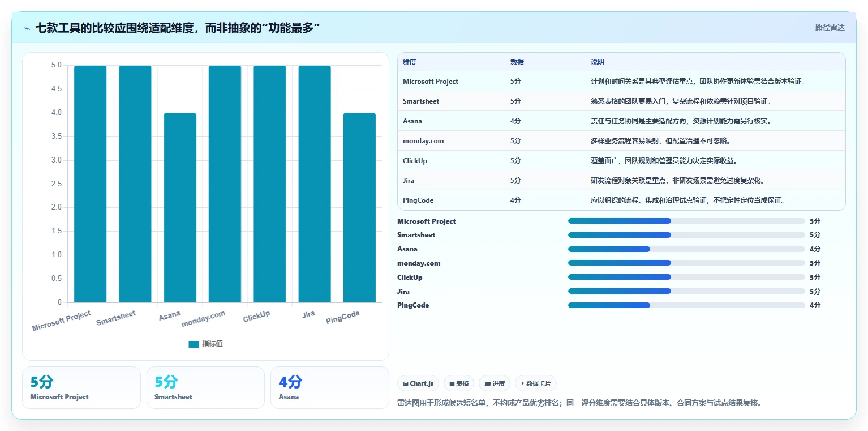Click the Smartsheet bar in the bar chart
Viewport: 868px width, 431px height.
(x=135, y=184)
